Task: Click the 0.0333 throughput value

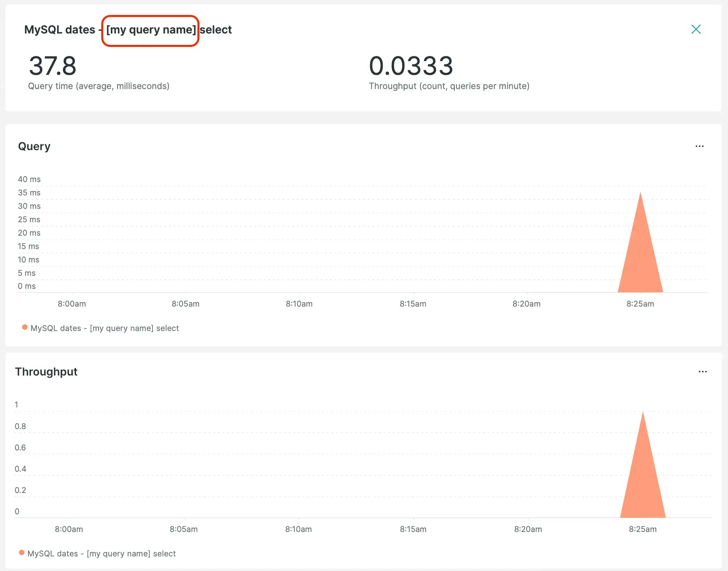Action: click(411, 66)
